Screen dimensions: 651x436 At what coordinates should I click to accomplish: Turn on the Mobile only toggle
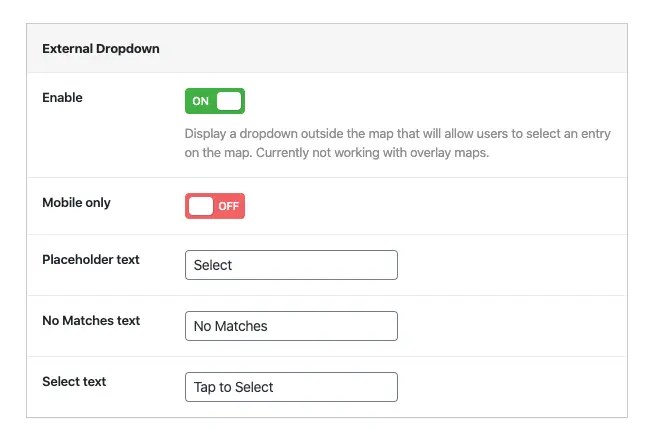click(x=215, y=206)
